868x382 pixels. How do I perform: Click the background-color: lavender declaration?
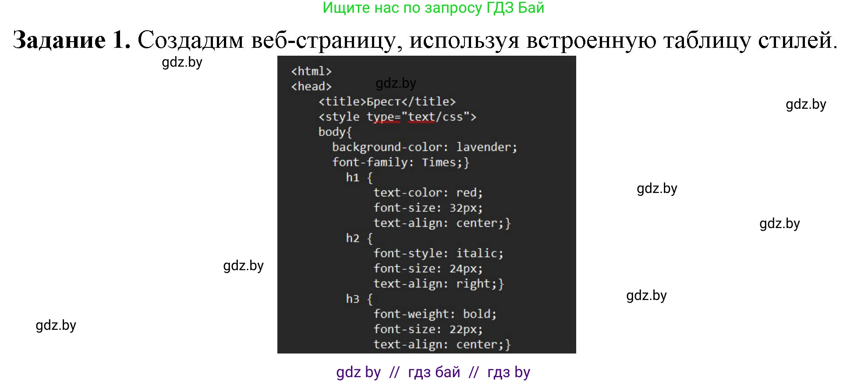(x=424, y=147)
